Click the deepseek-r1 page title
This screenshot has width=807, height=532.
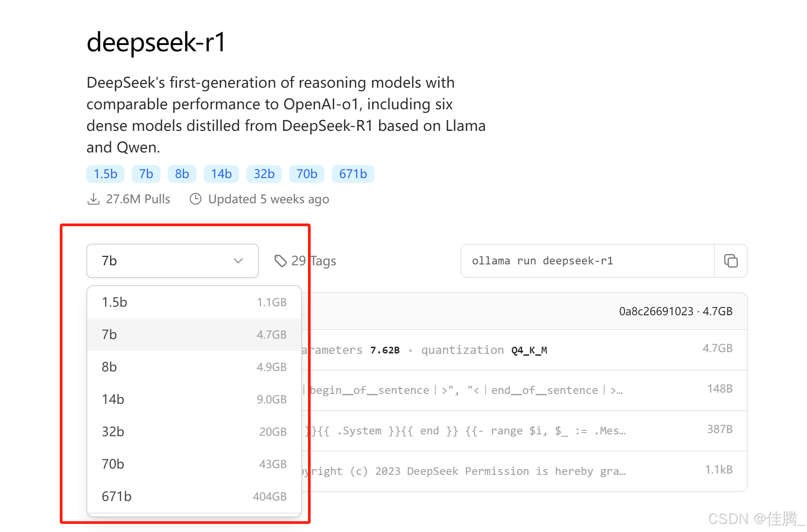156,43
